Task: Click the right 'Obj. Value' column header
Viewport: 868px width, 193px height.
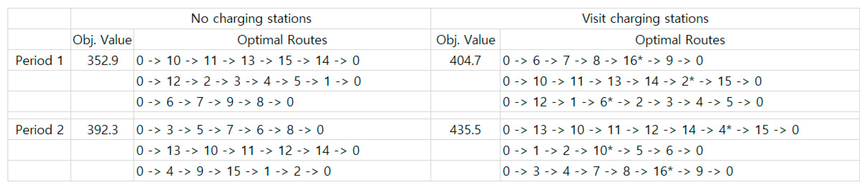Action: (466, 40)
